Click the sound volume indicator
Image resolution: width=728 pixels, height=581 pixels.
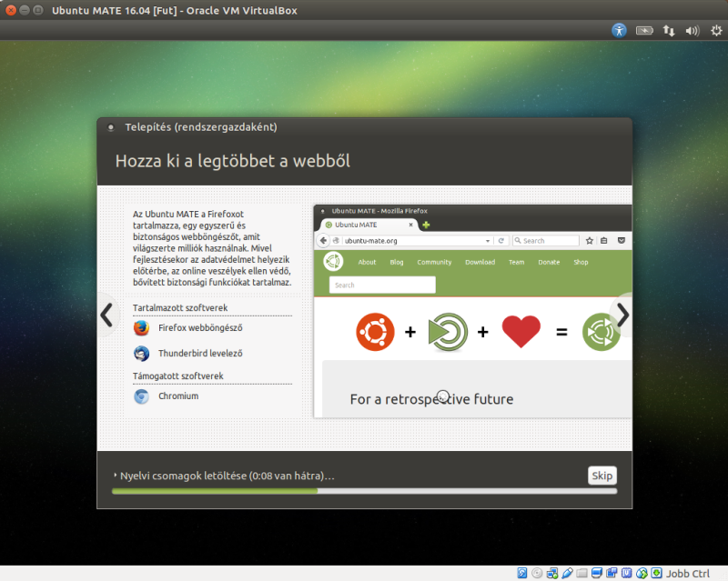point(693,31)
